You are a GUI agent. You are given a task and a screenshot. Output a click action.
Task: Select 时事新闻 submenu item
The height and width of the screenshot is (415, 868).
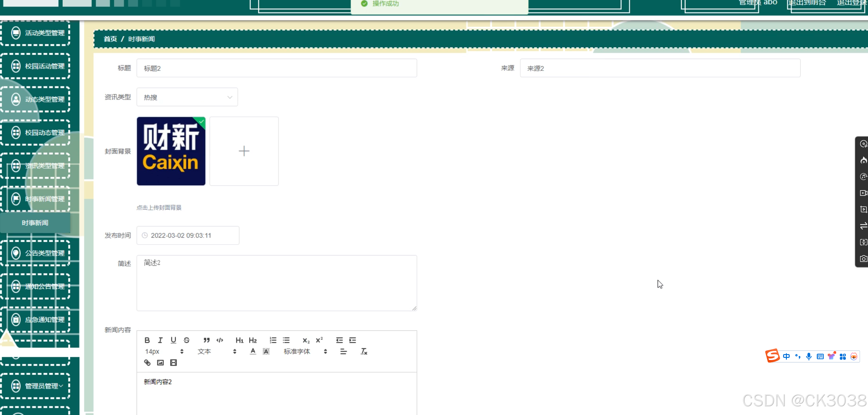(35, 223)
